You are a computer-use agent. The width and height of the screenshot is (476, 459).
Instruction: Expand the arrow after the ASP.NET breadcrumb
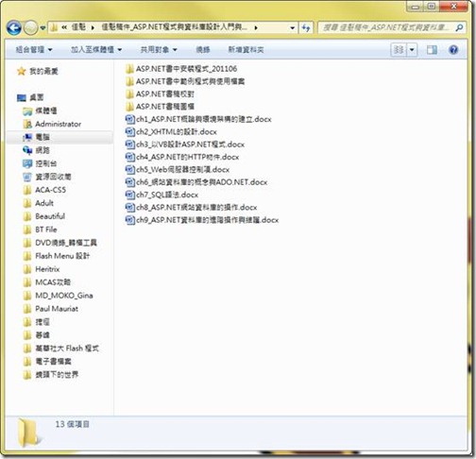pyautogui.click(x=256, y=27)
